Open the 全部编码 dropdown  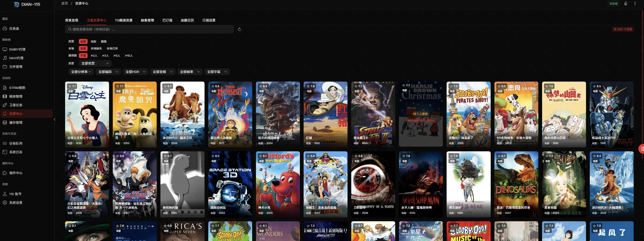pos(108,72)
